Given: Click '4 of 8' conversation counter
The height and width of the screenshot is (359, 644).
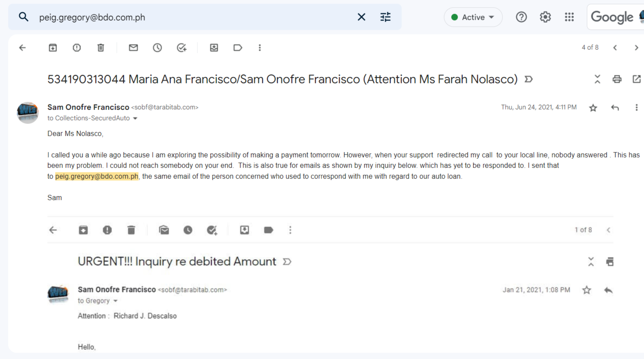Looking at the screenshot, I should coord(590,48).
